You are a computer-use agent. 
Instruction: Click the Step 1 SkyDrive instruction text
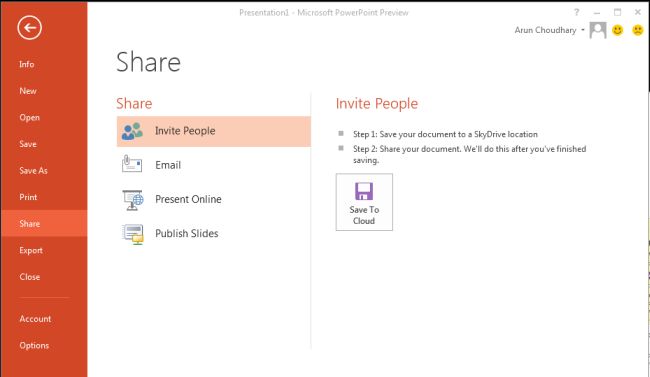445,134
